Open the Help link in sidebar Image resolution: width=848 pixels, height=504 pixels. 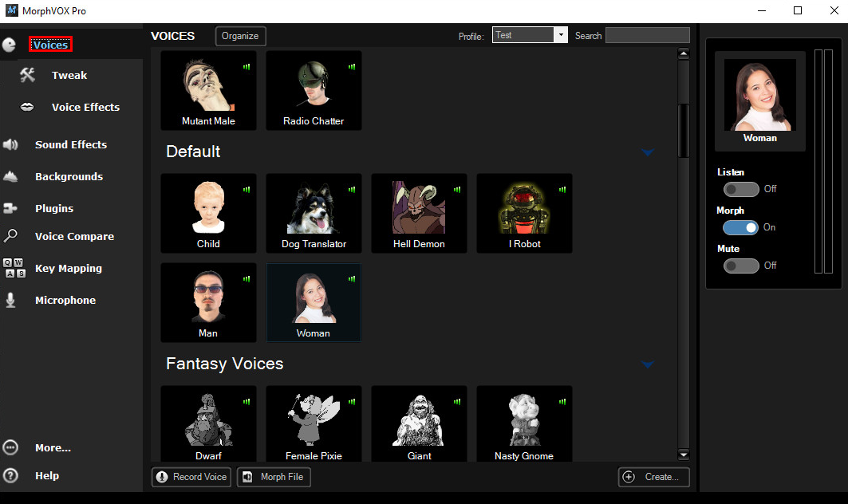pos(47,476)
